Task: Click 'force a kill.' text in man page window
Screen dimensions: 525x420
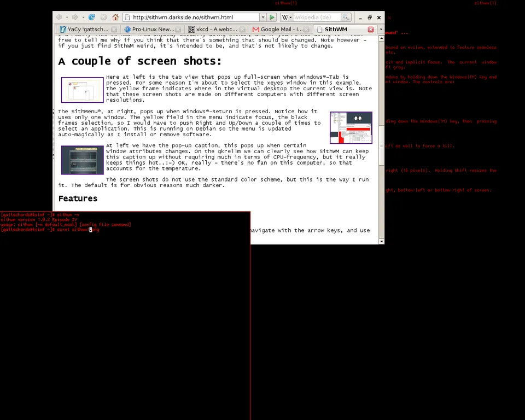Action: pyautogui.click(x=439, y=145)
